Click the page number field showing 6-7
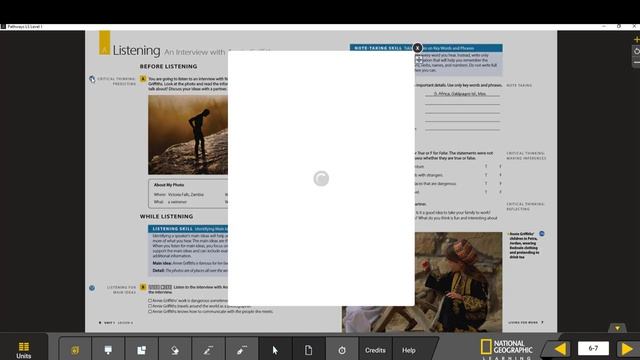The height and width of the screenshot is (360, 640). 593,348
